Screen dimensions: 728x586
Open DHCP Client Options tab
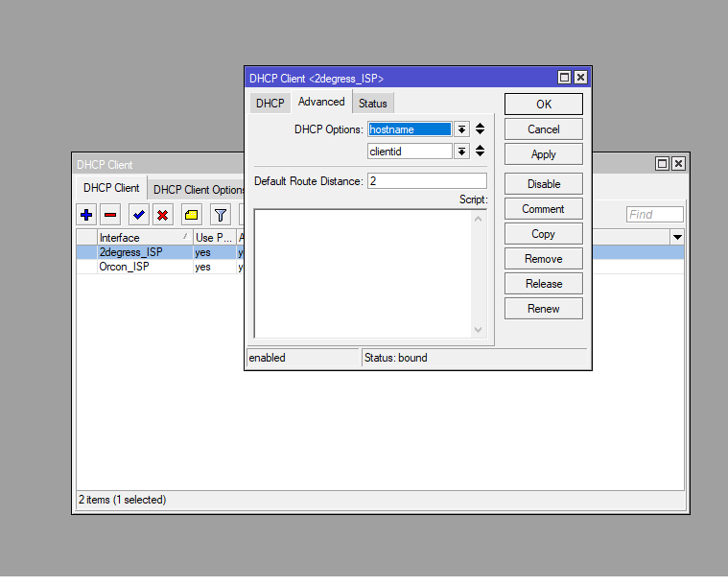coord(198,190)
